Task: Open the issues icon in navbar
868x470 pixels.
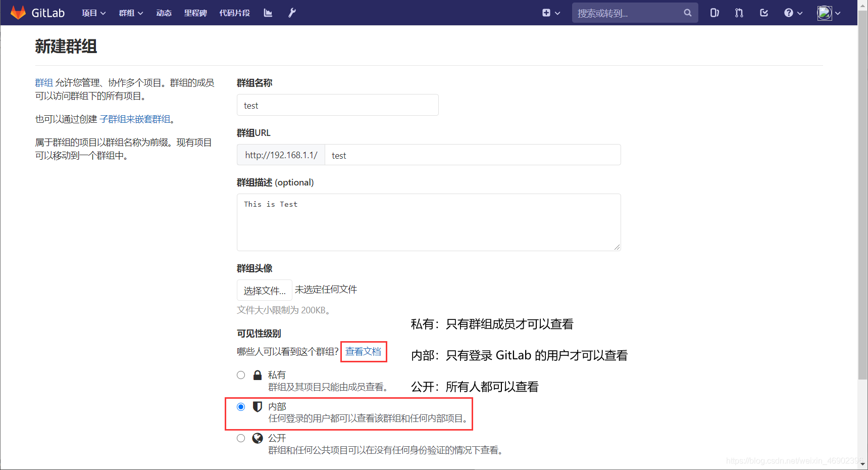Action: click(714, 13)
